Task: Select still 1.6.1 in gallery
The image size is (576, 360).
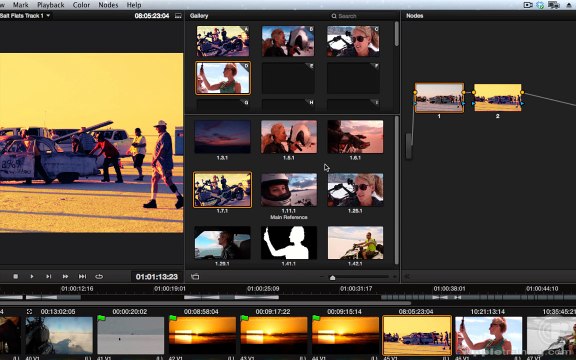Action: 355,137
